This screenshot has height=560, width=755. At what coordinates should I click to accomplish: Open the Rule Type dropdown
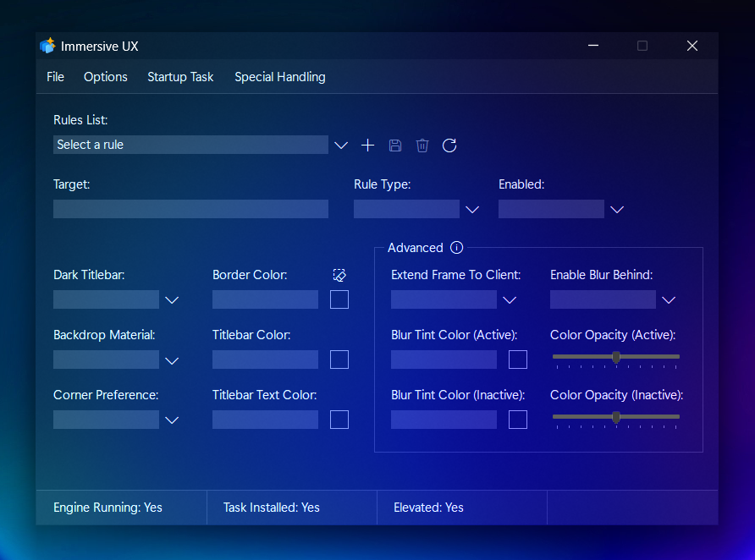coord(472,210)
